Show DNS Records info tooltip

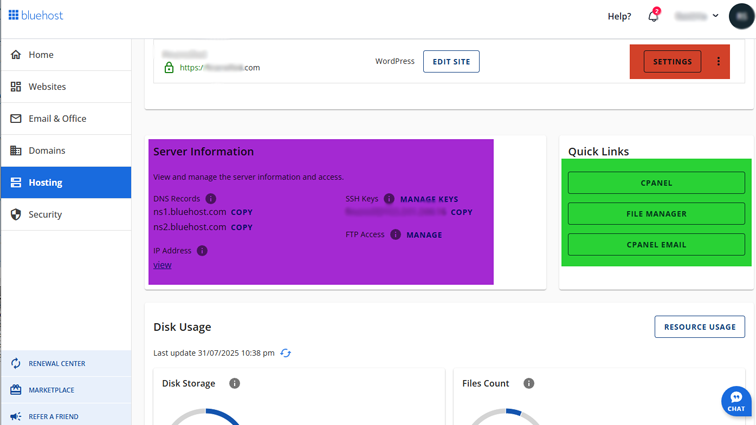(x=211, y=199)
